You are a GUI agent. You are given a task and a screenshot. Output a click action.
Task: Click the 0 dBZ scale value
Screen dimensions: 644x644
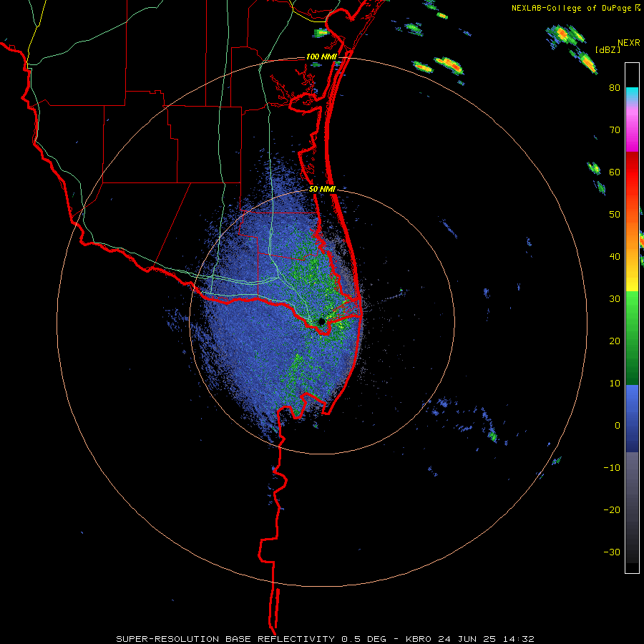[x=618, y=426]
